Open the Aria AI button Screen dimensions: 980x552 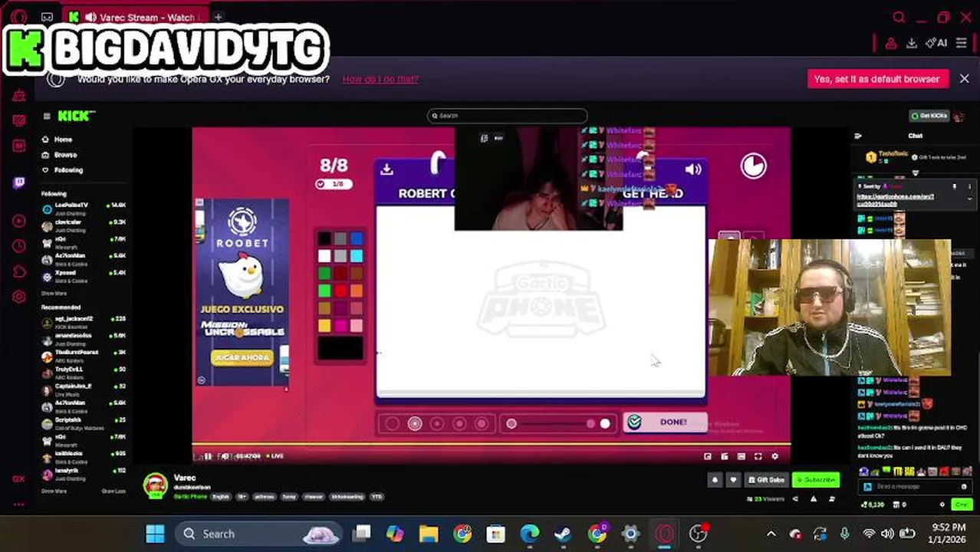coord(936,44)
